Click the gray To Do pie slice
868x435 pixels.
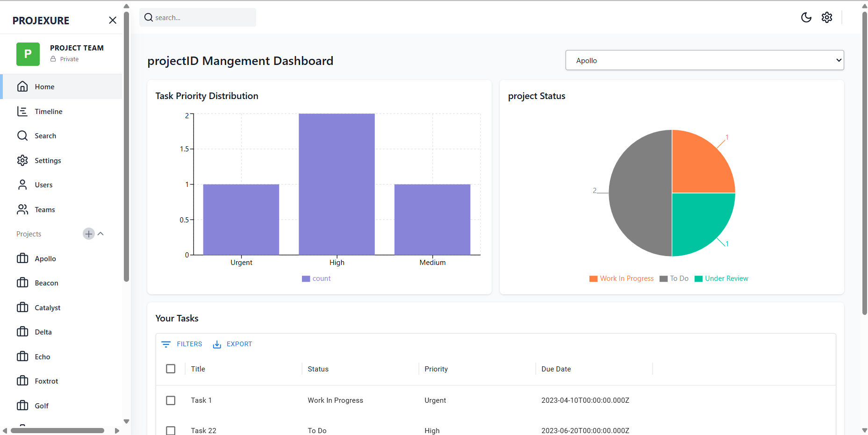[x=640, y=193]
